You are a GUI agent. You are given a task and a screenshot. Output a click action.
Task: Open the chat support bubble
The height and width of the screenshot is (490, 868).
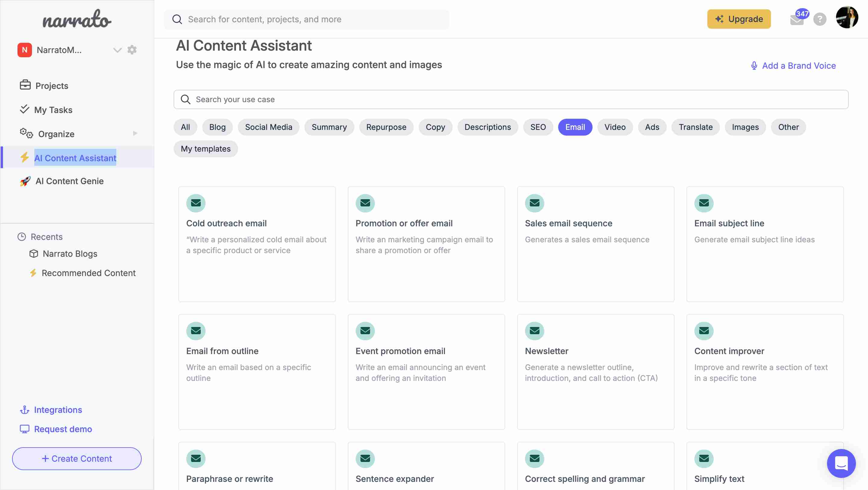click(841, 463)
